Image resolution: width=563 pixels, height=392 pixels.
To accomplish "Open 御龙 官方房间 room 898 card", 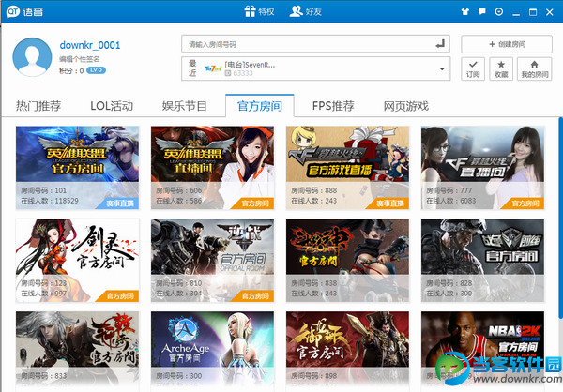I will tap(347, 350).
